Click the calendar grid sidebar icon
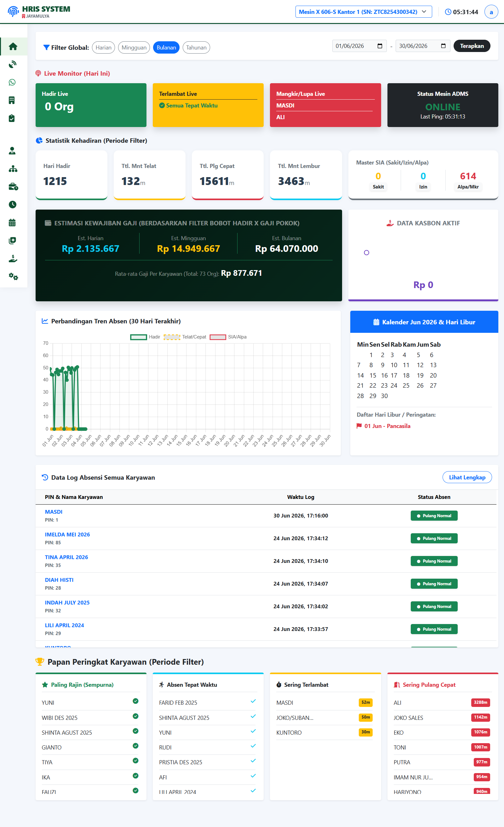This screenshot has width=504, height=827. click(12, 223)
